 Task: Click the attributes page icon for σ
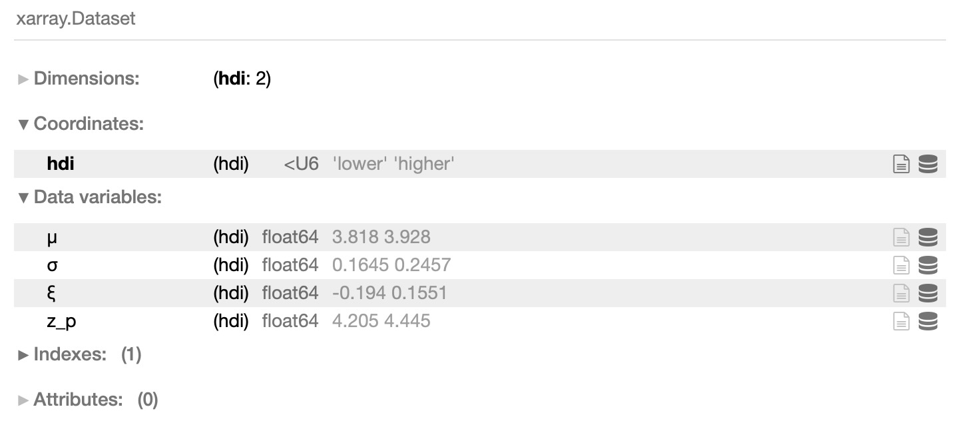(x=900, y=265)
